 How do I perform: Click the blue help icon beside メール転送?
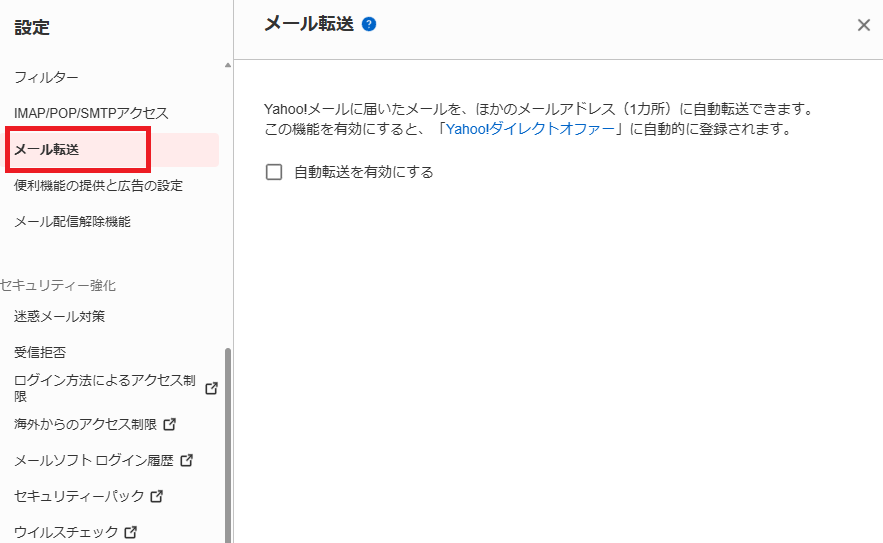click(369, 25)
